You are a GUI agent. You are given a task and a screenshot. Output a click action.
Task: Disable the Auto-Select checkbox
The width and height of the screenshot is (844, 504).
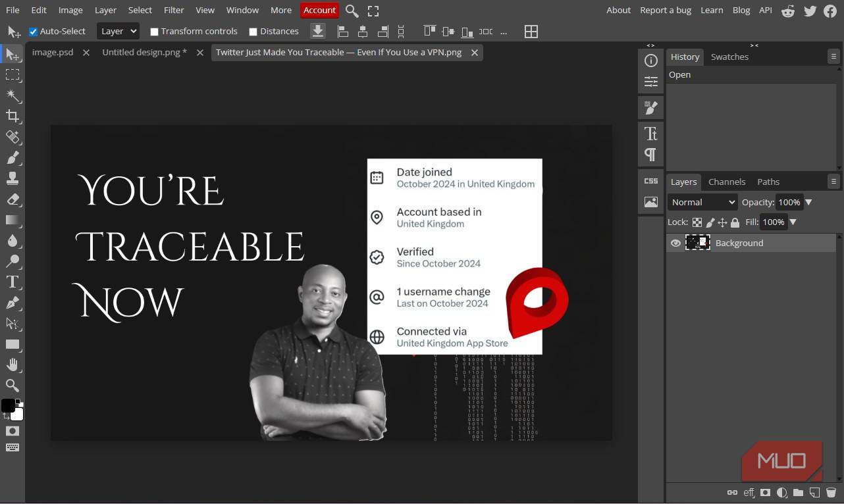34,32
